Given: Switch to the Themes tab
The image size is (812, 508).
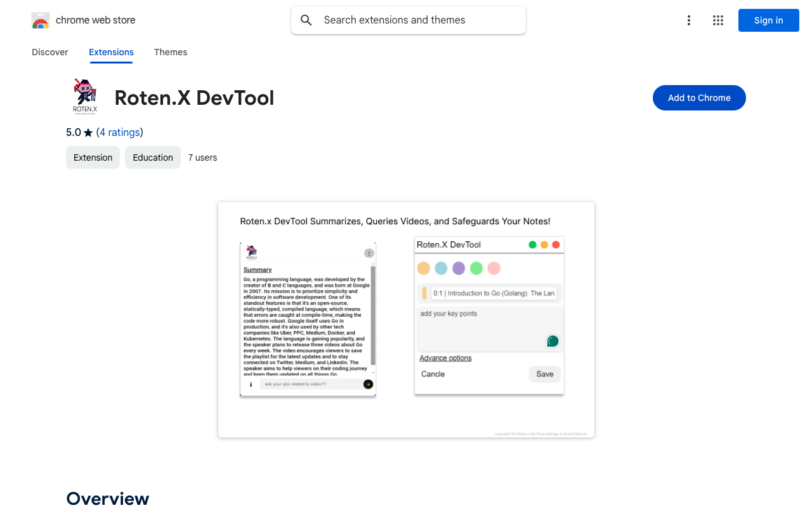Looking at the screenshot, I should 171,52.
